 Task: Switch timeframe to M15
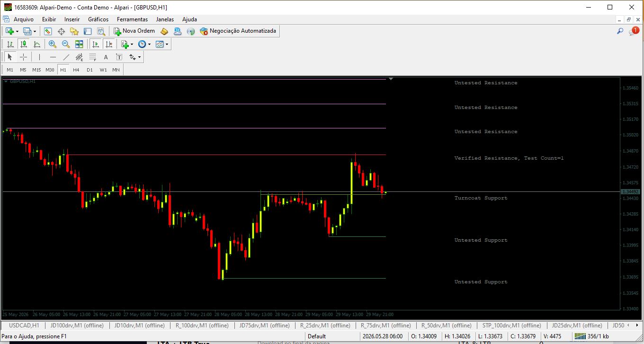pyautogui.click(x=36, y=70)
